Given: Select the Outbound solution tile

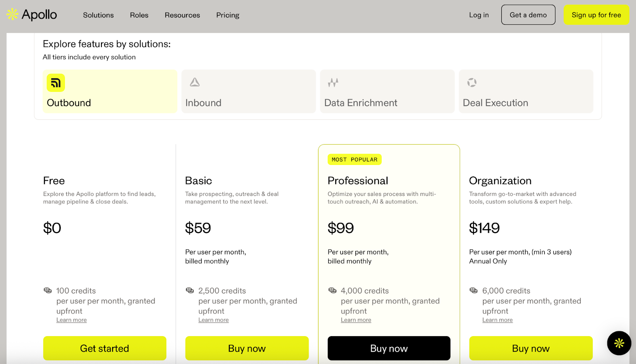Looking at the screenshot, I should [110, 91].
